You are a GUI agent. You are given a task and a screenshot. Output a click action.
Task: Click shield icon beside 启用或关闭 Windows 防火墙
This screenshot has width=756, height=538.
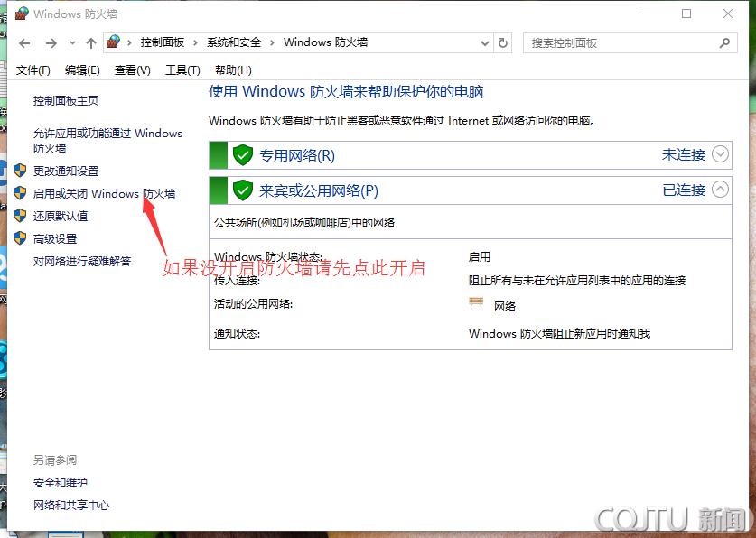click(x=20, y=193)
